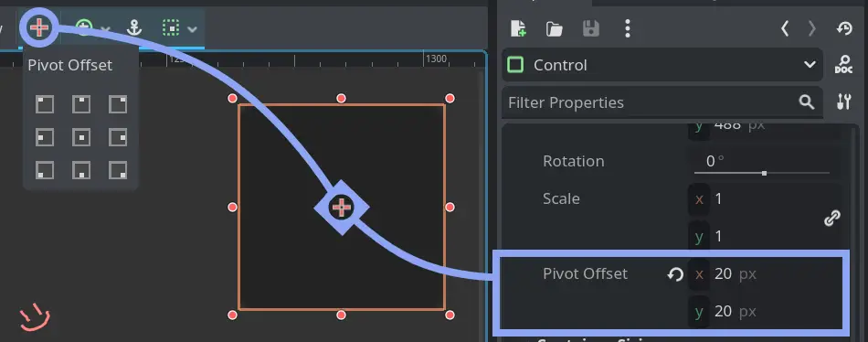The height and width of the screenshot is (342, 868).
Task: Click the top-left resize handle of the control
Action: [232, 98]
